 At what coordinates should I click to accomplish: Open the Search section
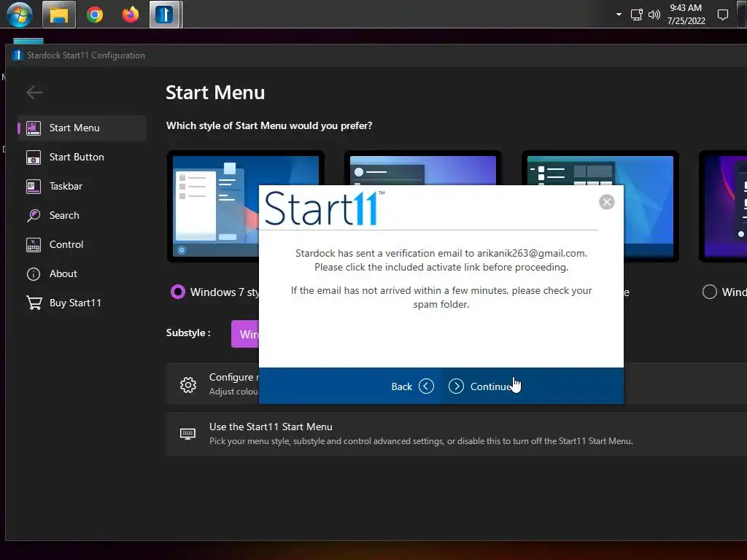click(x=82, y=215)
